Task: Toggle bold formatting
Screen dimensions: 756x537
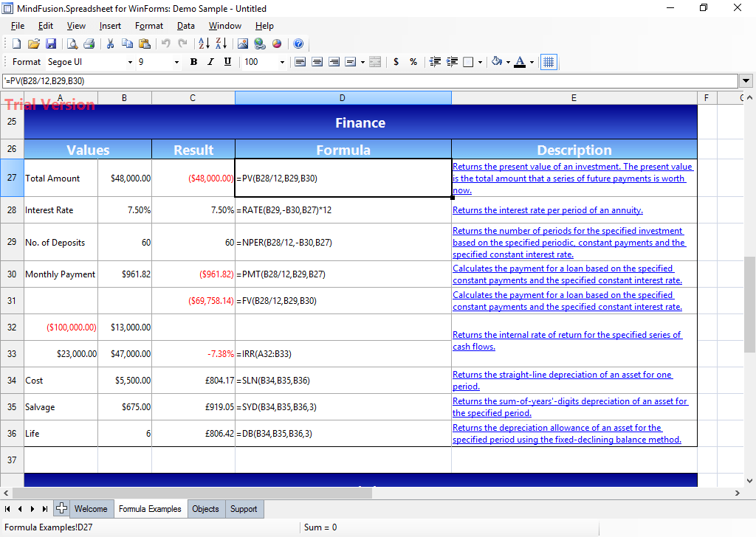Action: (x=193, y=62)
